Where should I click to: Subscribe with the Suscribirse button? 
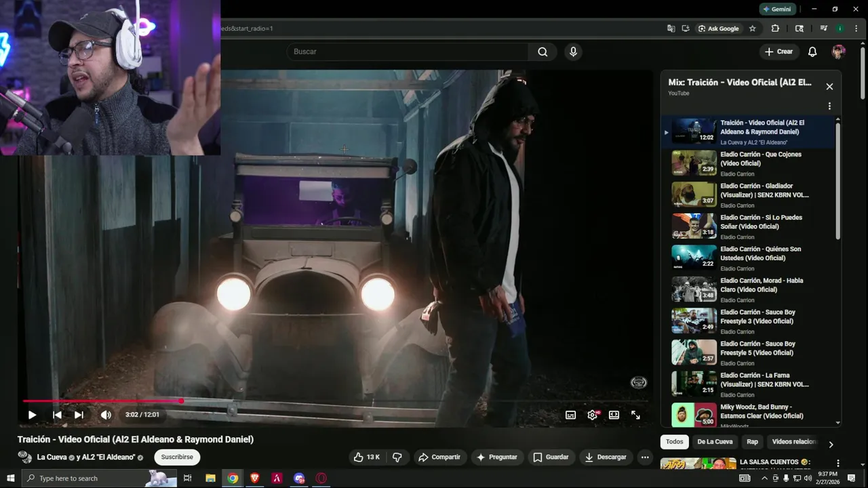pos(177,457)
